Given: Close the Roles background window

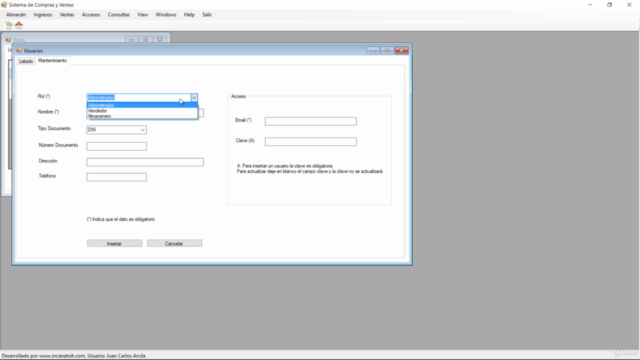Looking at the screenshot, I should (160, 40).
